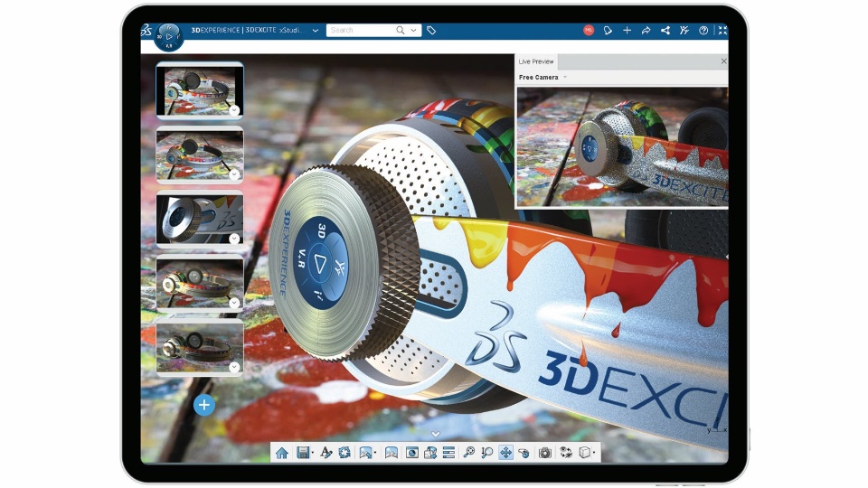Collapse the bottom toolbar with chevron
The width and height of the screenshot is (868, 488).
tap(436, 435)
